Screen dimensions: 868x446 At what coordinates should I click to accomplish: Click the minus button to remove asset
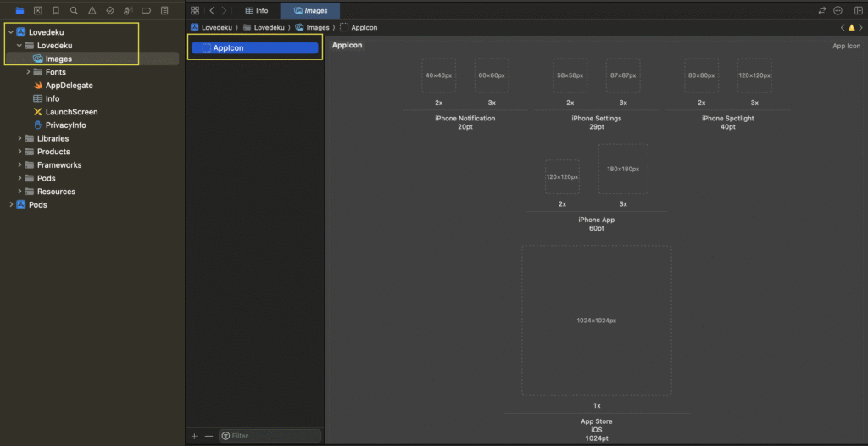(x=209, y=436)
